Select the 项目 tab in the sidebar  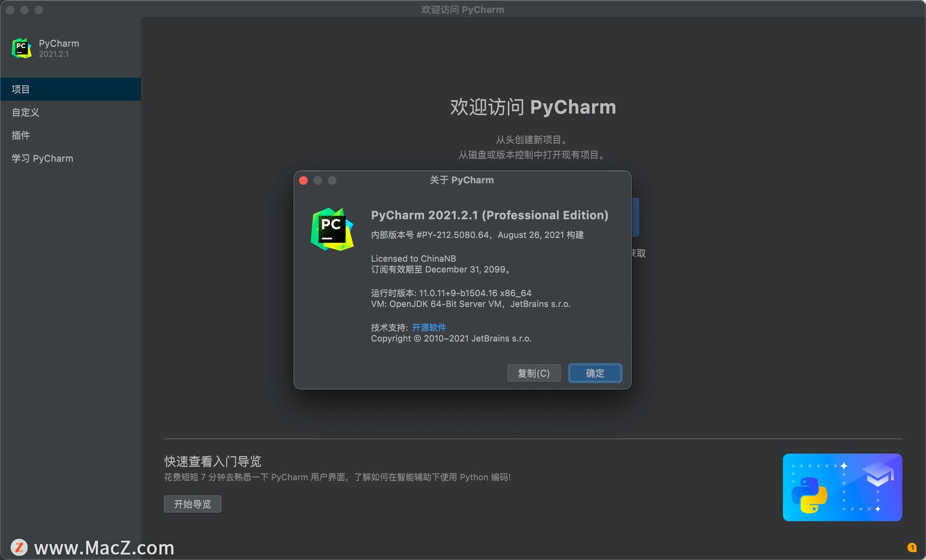click(x=70, y=89)
